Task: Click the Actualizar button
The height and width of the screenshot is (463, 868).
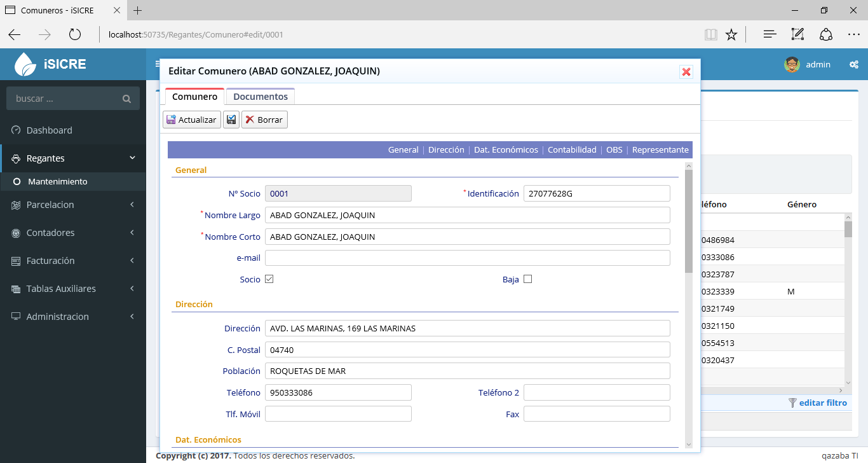Action: pos(192,120)
